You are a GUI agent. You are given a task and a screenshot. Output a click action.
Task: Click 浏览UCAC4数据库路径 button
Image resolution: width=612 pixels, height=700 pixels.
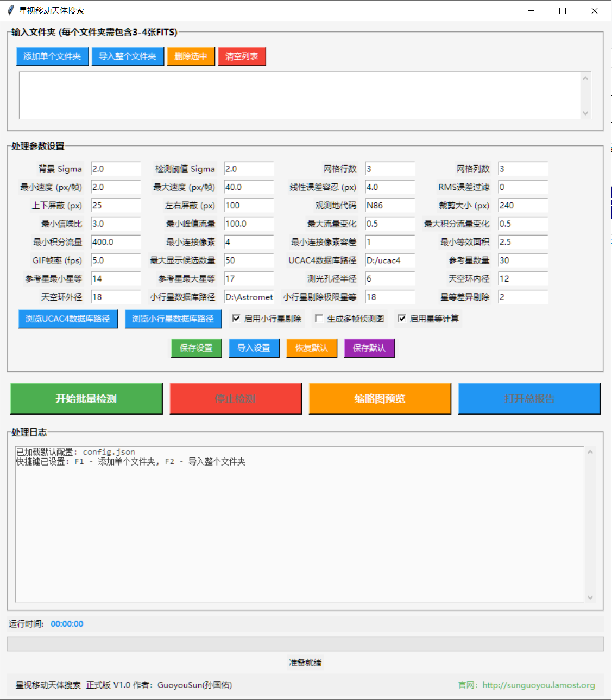68,319
